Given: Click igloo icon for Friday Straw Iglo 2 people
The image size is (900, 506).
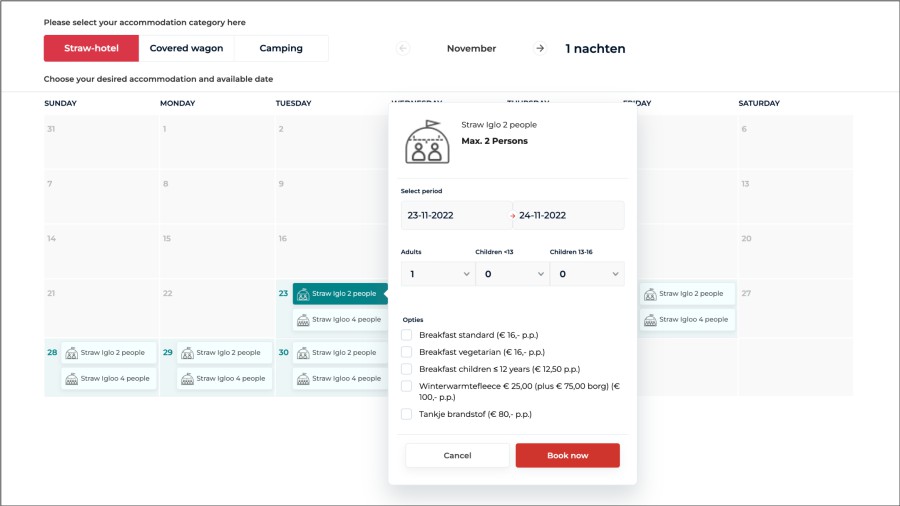Looking at the screenshot, I should 650,294.
